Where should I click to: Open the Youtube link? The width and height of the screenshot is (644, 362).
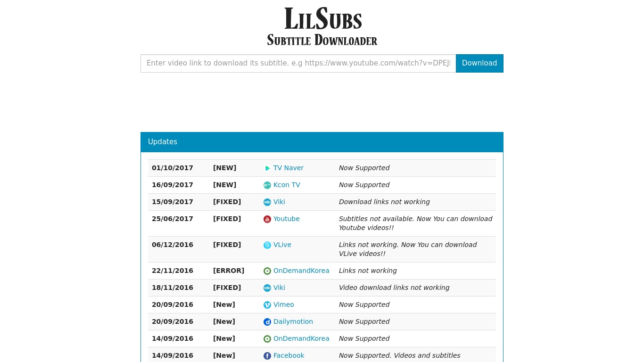click(286, 219)
